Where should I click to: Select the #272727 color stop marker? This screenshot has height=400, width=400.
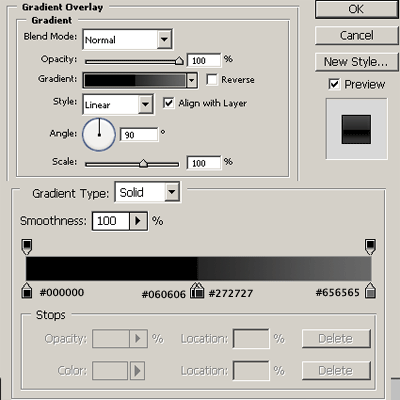[199, 291]
